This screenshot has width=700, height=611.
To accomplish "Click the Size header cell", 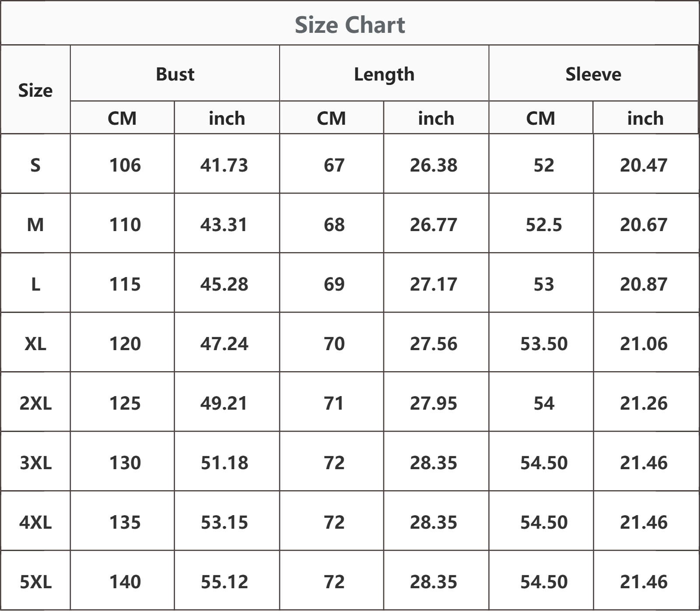I will 35,90.
